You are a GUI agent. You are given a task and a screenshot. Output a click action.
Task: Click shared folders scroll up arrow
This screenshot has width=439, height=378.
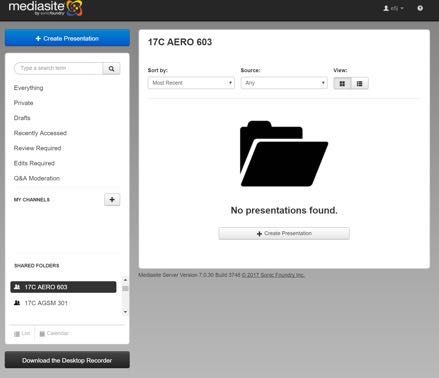pyautogui.click(x=125, y=280)
